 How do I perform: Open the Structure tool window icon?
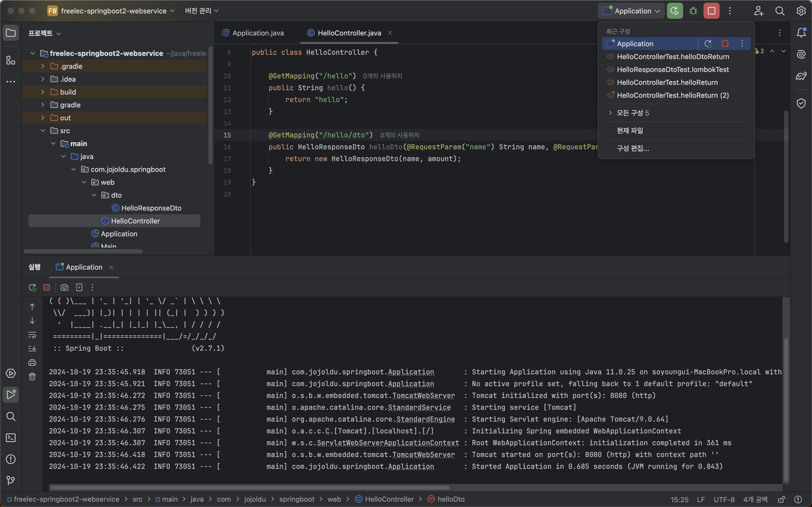tap(11, 60)
